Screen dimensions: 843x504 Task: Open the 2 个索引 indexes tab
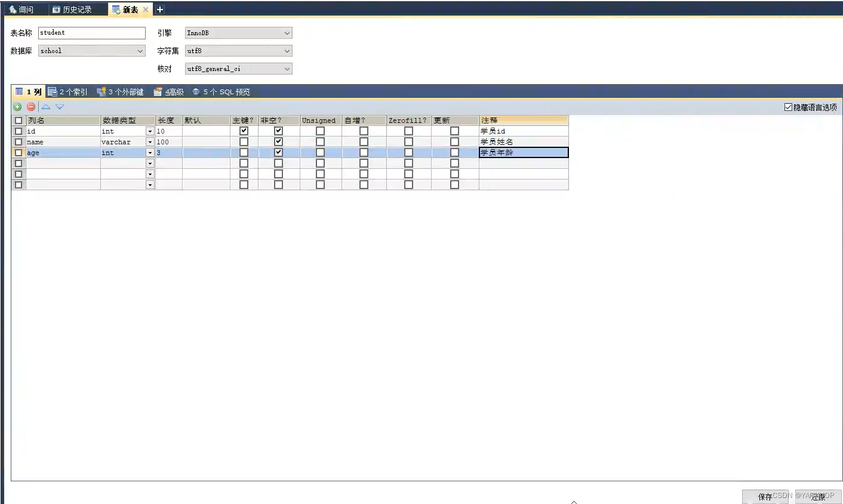(67, 92)
